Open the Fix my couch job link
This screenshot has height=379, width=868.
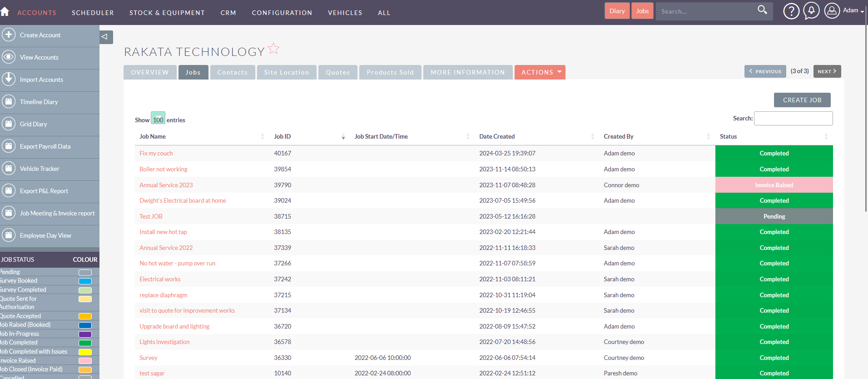pos(156,153)
